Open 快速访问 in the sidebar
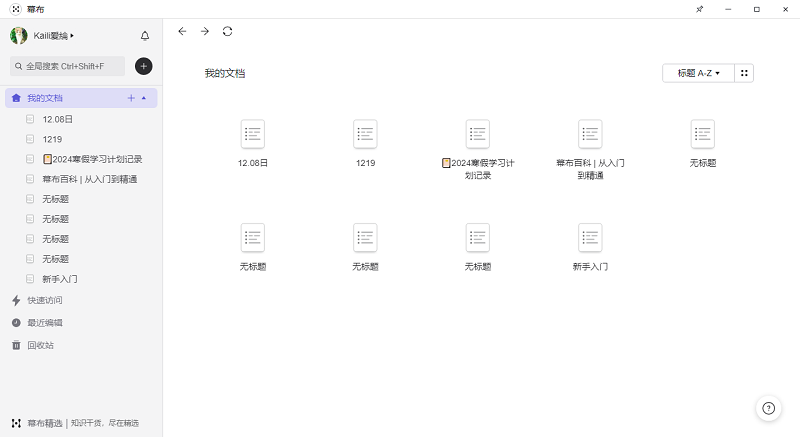This screenshot has width=800, height=437. (x=44, y=300)
